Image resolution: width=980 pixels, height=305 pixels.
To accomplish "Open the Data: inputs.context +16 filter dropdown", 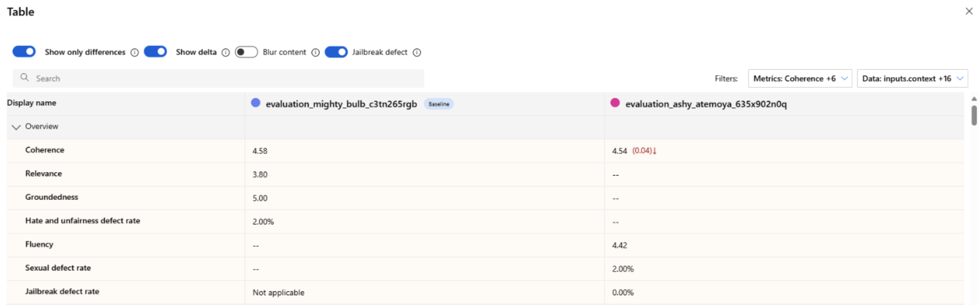I will pyautogui.click(x=912, y=79).
